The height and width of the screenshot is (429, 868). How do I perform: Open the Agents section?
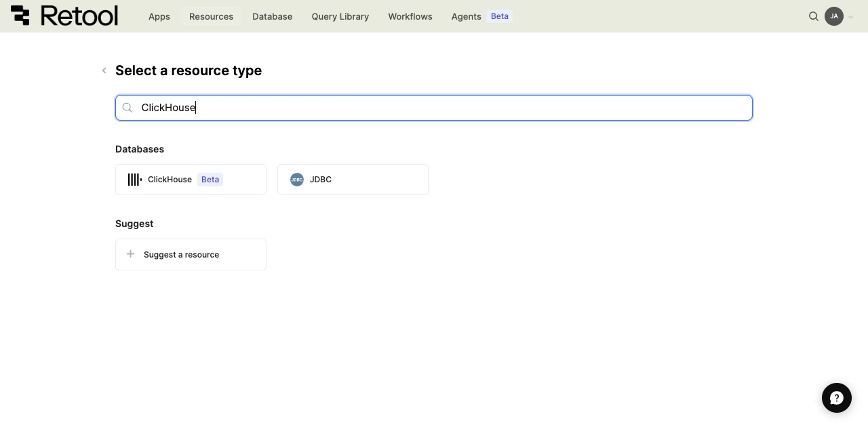pyautogui.click(x=467, y=16)
